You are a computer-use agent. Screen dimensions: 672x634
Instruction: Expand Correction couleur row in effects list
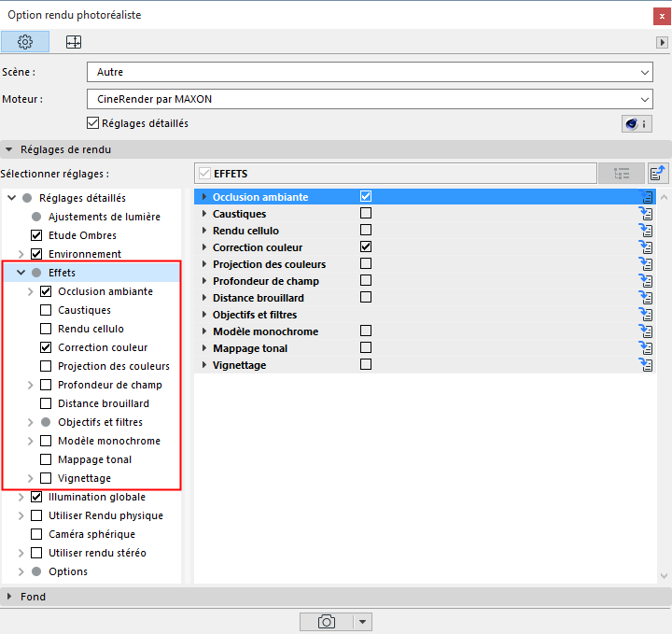coord(204,247)
